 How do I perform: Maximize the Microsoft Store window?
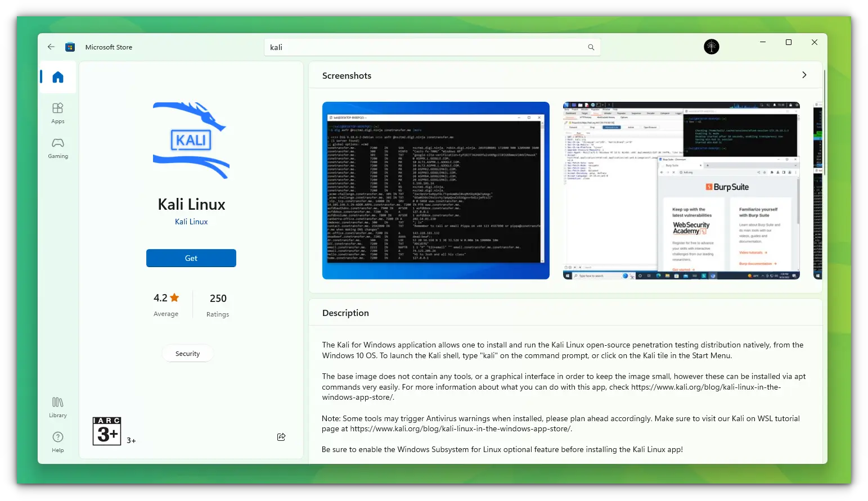coord(789,42)
